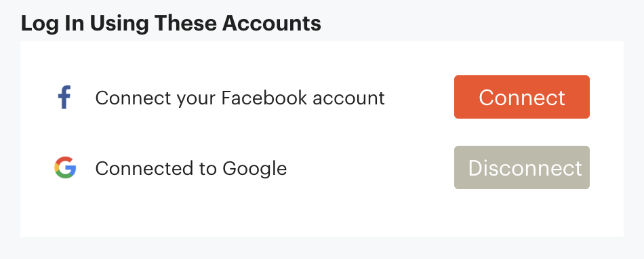Hit the gray Disconnect button

(x=521, y=167)
